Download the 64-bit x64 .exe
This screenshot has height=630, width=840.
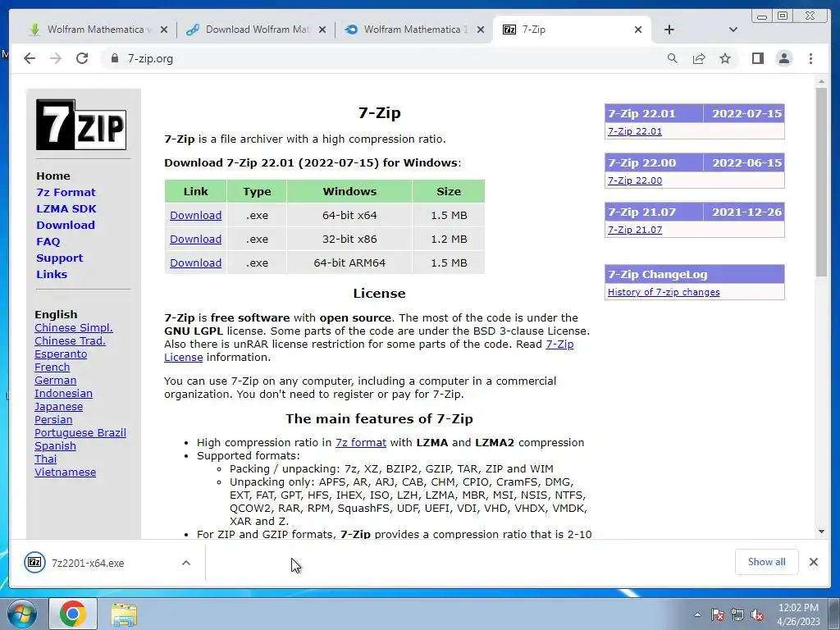[x=195, y=216]
